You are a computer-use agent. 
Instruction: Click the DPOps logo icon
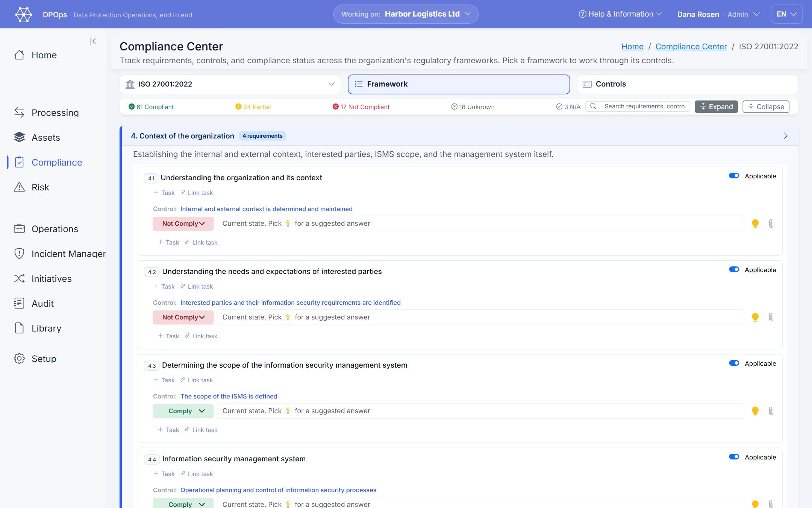point(24,14)
